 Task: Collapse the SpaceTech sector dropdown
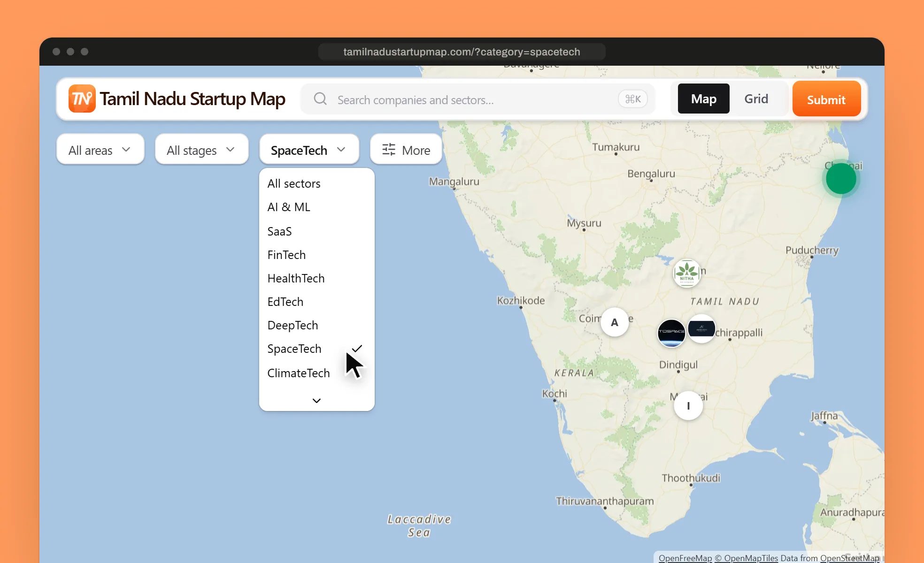coord(309,150)
